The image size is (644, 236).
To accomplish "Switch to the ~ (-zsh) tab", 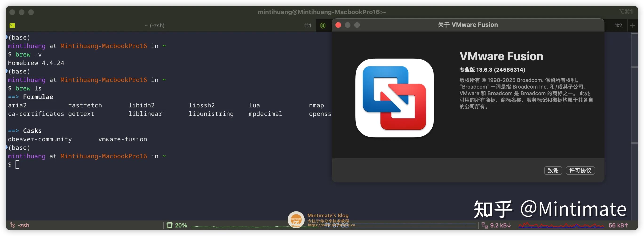I will click(155, 25).
